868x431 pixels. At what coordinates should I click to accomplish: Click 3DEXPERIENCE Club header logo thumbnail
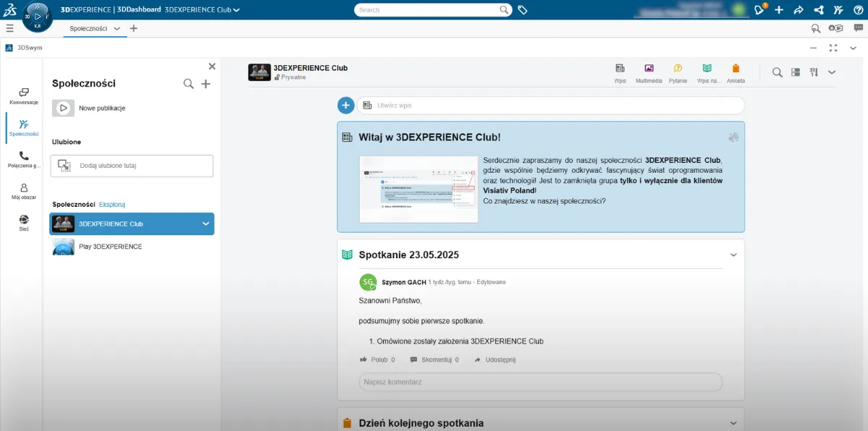coord(259,72)
